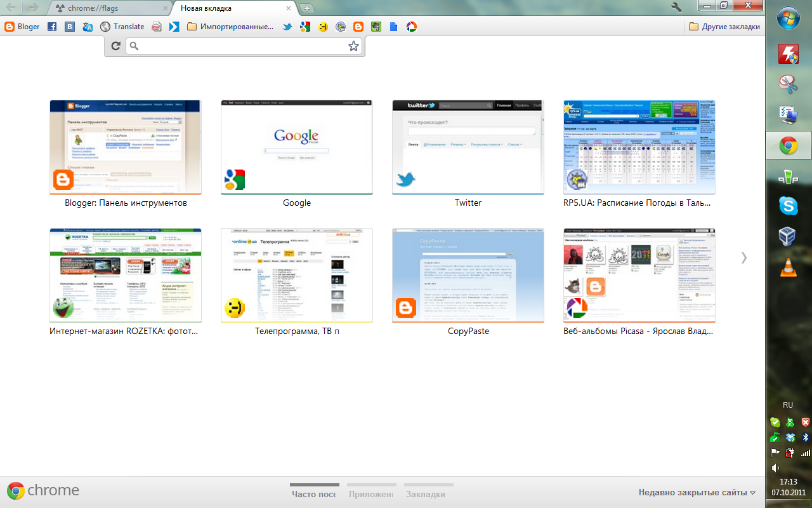This screenshot has width=812, height=508.
Task: Open the Google page thumbnail
Action: (x=297, y=147)
